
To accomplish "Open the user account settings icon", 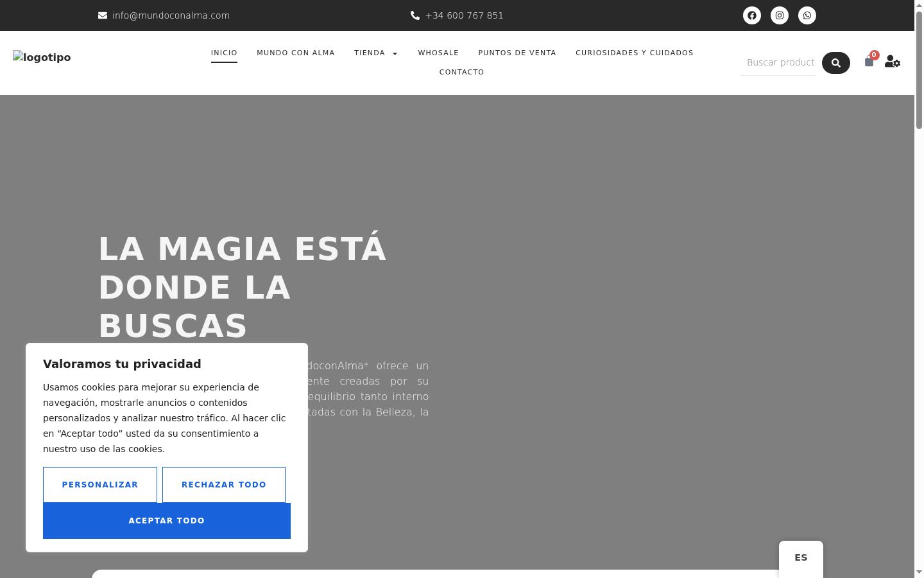I will [x=893, y=62].
